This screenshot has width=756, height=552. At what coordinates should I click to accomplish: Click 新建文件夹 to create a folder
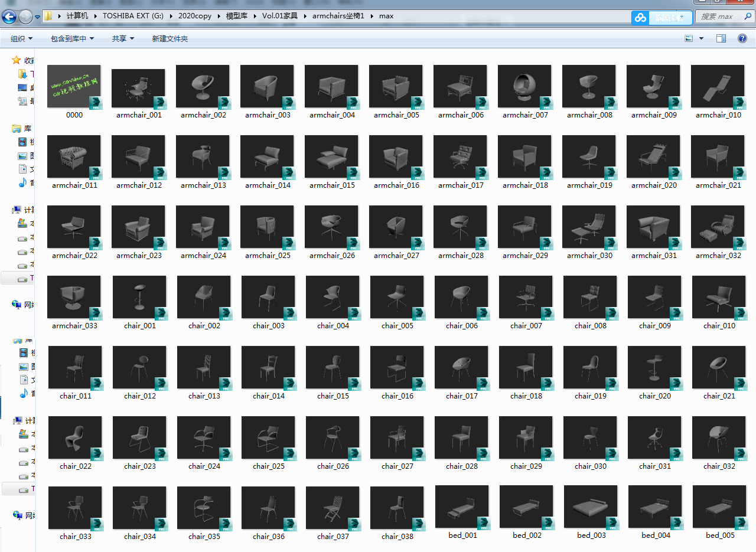170,38
